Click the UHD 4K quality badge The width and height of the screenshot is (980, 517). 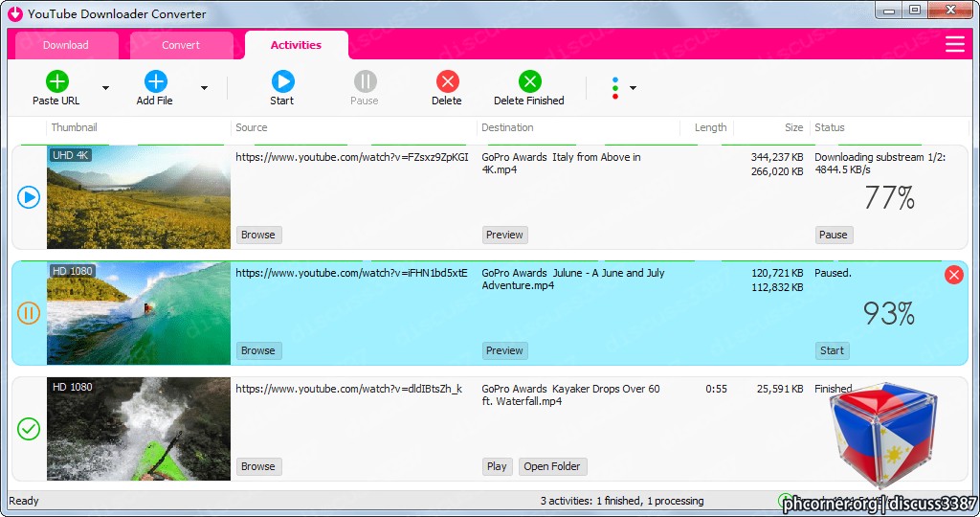tap(71, 155)
